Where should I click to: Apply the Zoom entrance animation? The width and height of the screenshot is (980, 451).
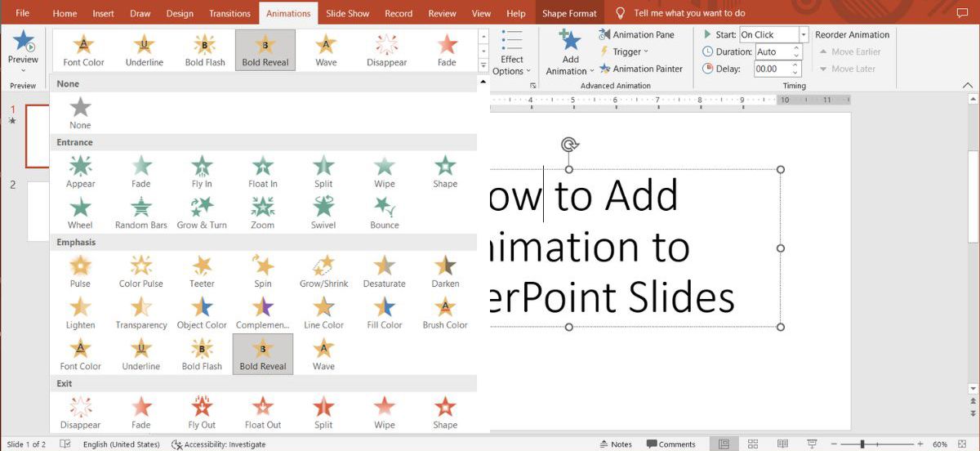[263, 213]
